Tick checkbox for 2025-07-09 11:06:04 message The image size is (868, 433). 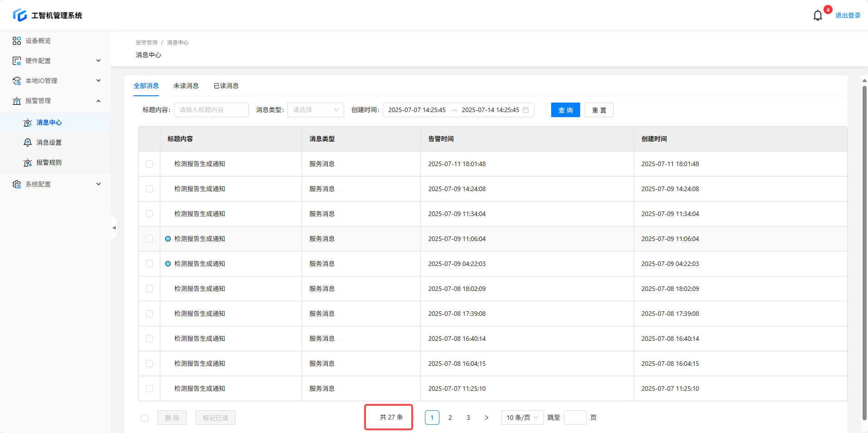tap(149, 239)
